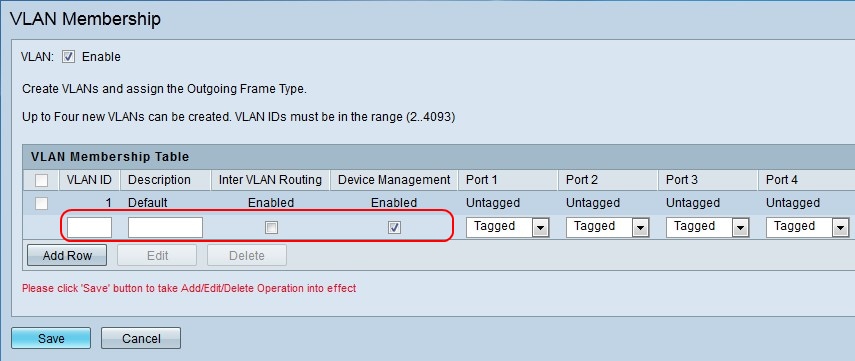Viewport: 855px width, 361px height.
Task: Open the Port 3 Tagged dropdown
Action: coord(708,227)
